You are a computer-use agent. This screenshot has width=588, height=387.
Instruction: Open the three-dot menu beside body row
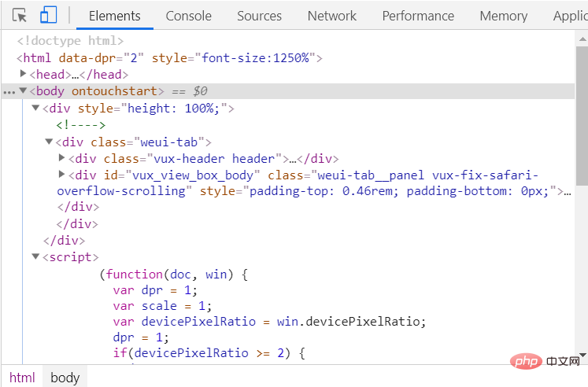pos(9,92)
